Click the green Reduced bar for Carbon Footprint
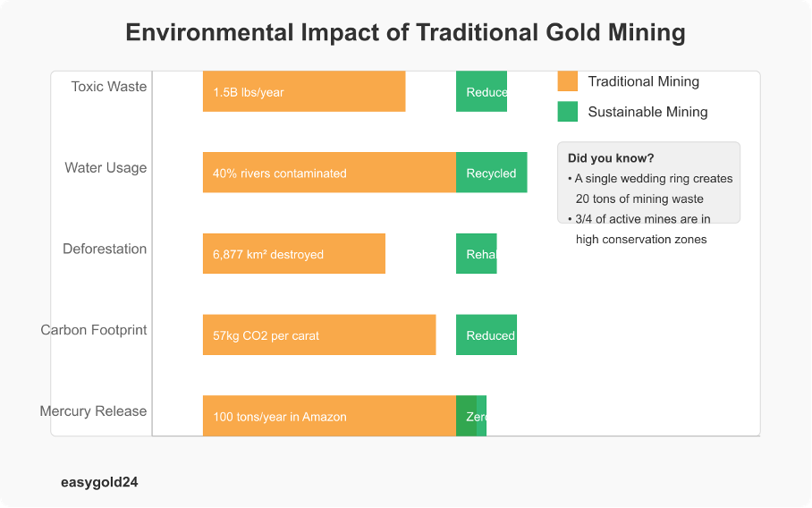The height and width of the screenshot is (508, 812). pyautogui.click(x=486, y=335)
